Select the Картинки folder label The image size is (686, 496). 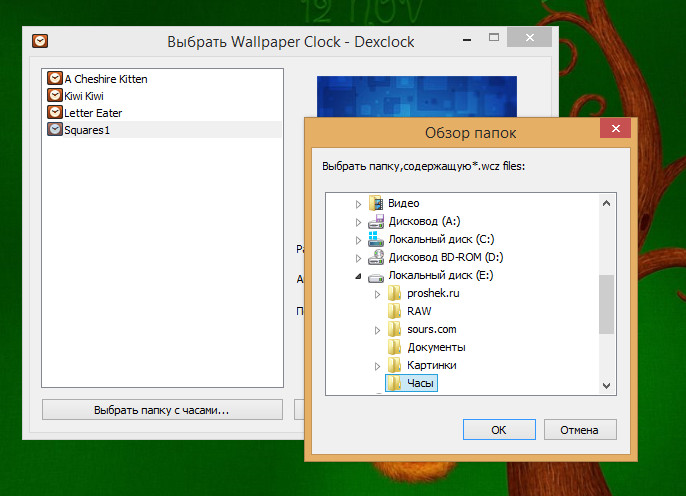[431, 365]
